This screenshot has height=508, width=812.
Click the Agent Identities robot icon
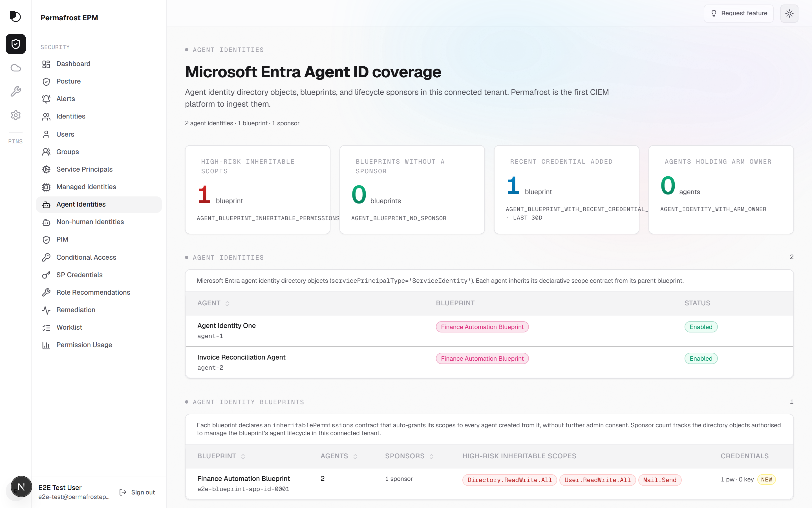tap(46, 204)
